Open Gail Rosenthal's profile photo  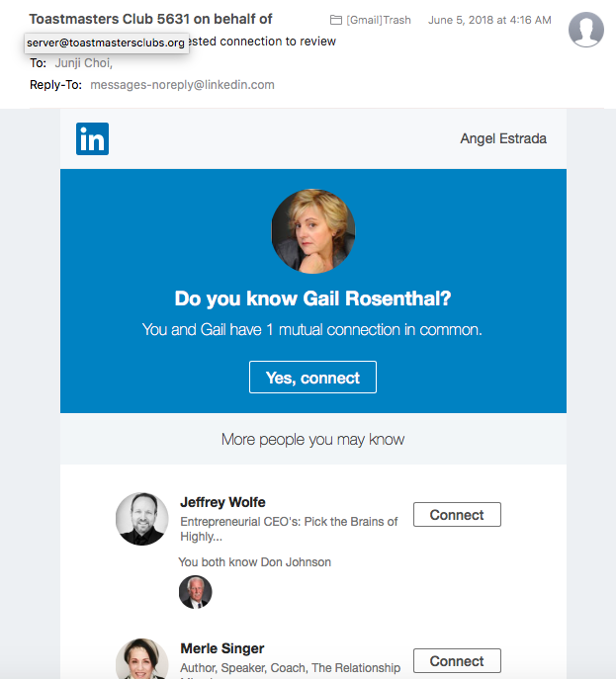tap(312, 231)
